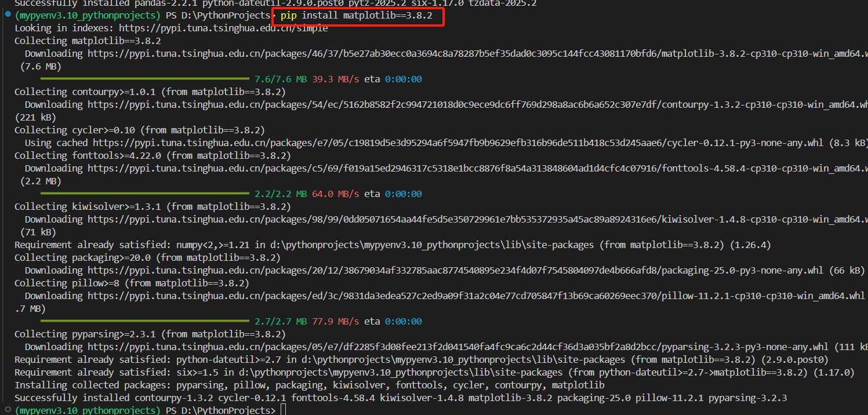Click the '64.0 MB/s' download speed text
868x415 pixels.
tap(336, 194)
